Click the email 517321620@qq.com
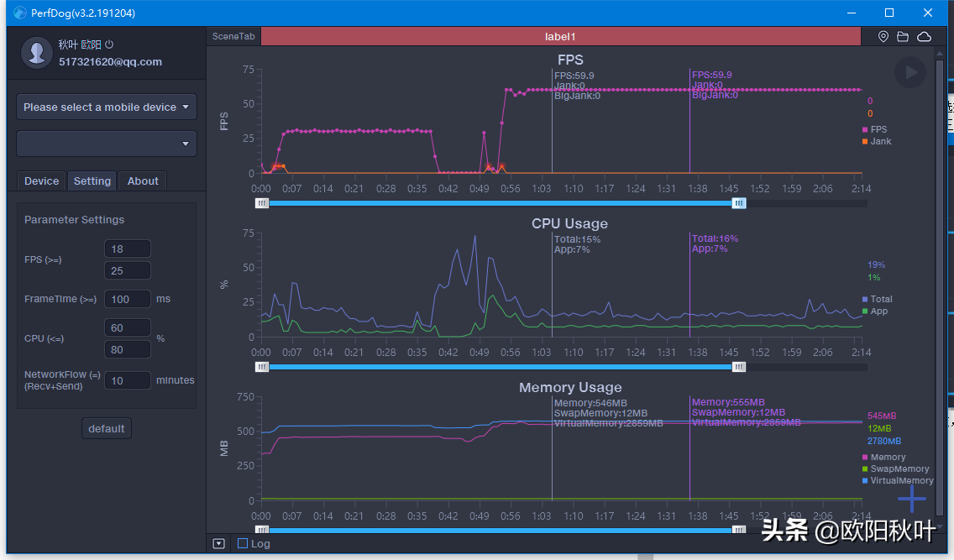954x560 pixels. tap(110, 62)
